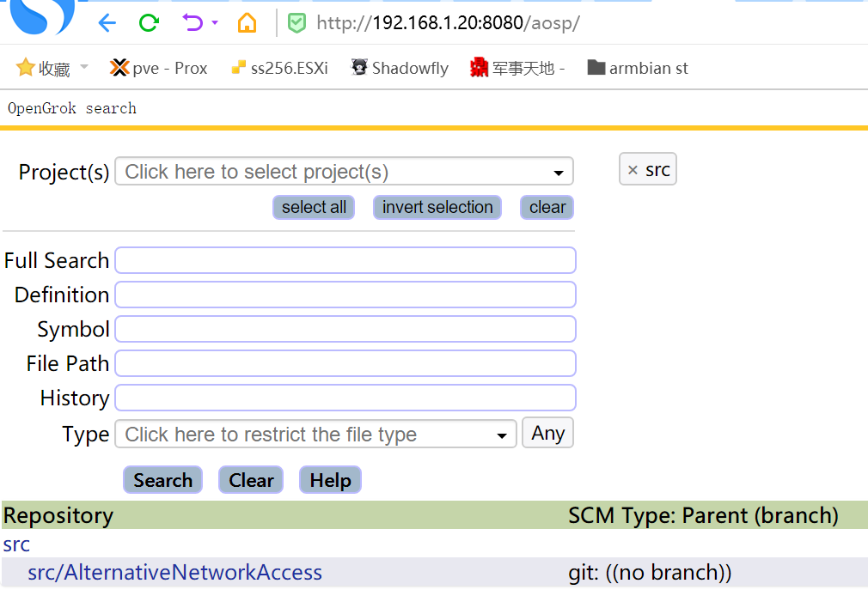Click the SCM Type: Parent (branch) header
The width and height of the screenshot is (868, 608).
pos(703,515)
